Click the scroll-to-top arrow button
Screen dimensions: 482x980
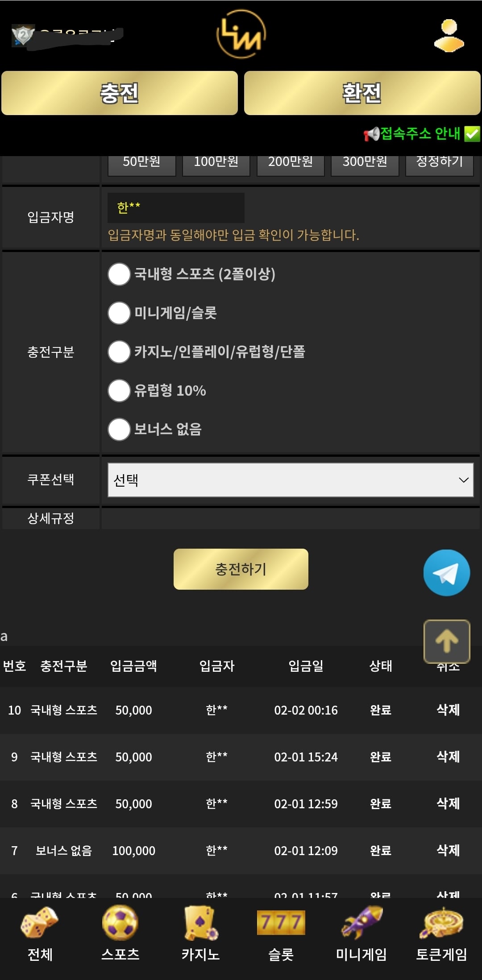[446, 641]
